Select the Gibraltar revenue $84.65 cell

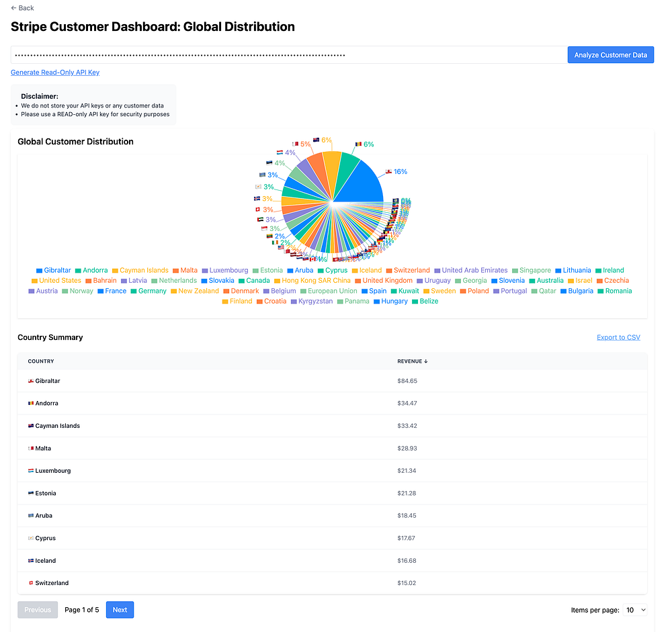click(x=407, y=381)
